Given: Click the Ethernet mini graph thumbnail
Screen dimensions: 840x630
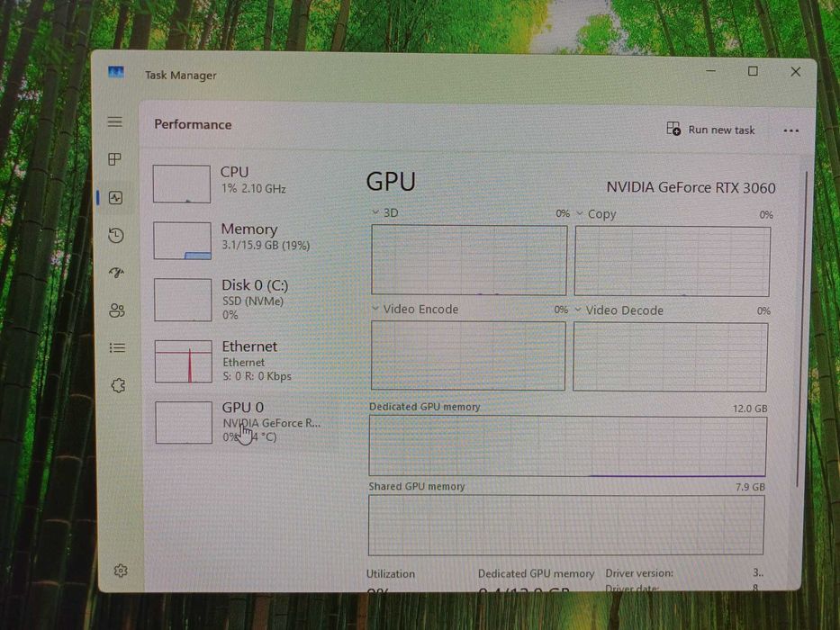Looking at the screenshot, I should pyautogui.click(x=183, y=361).
